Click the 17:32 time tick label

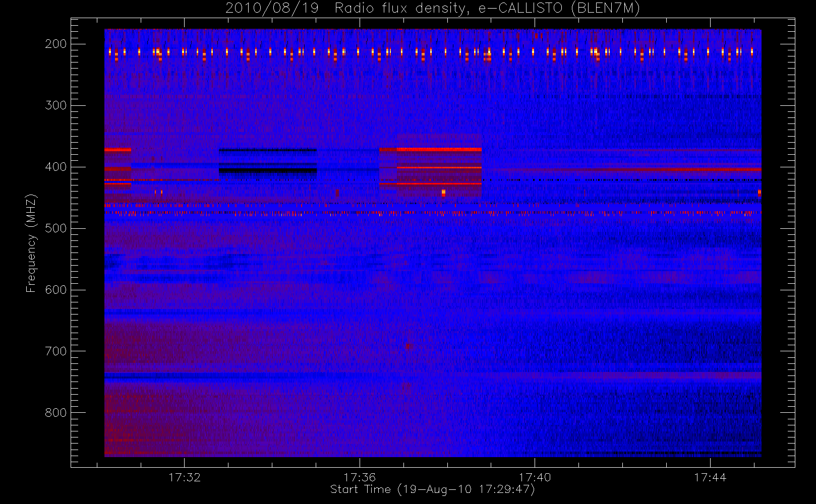[x=185, y=477]
